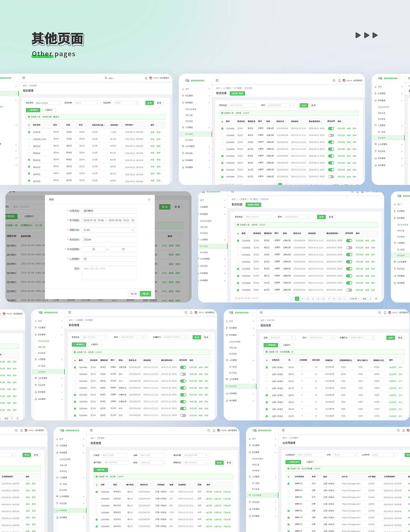The height and width of the screenshot is (532, 410).
Task: Close the 编辑 dialog with the X icon
Action: pos(149,199)
